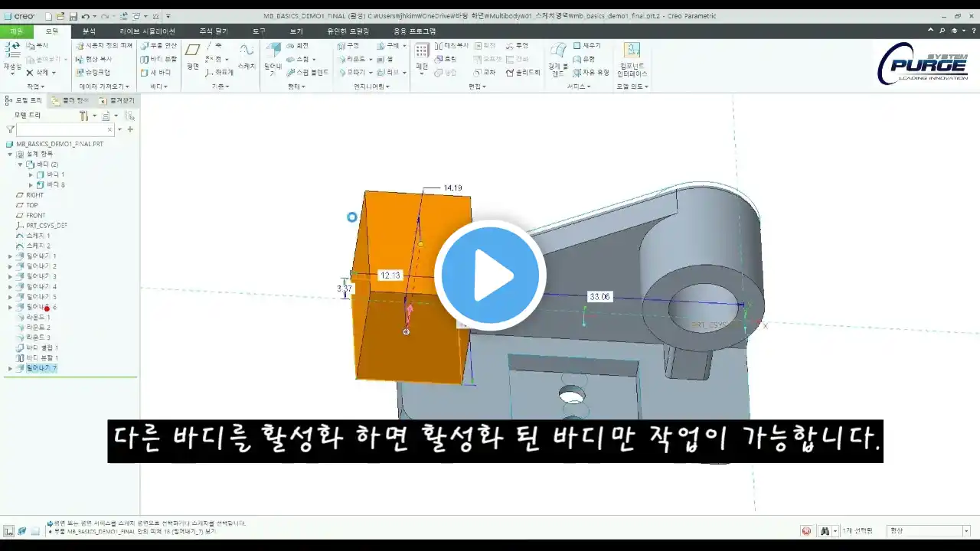Viewport: 980px width, 551px height.
Task: Click the 자유 유형 freestyle tool
Action: point(591,72)
